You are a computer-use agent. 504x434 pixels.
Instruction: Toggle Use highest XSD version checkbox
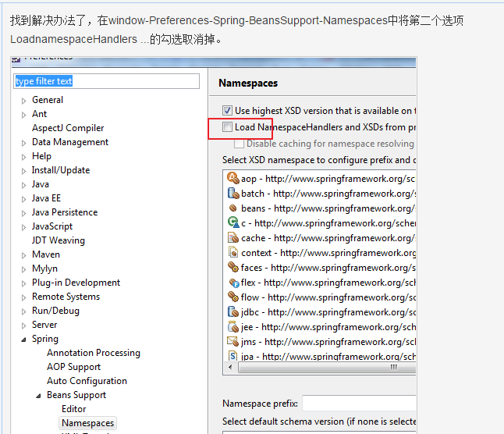[227, 111]
